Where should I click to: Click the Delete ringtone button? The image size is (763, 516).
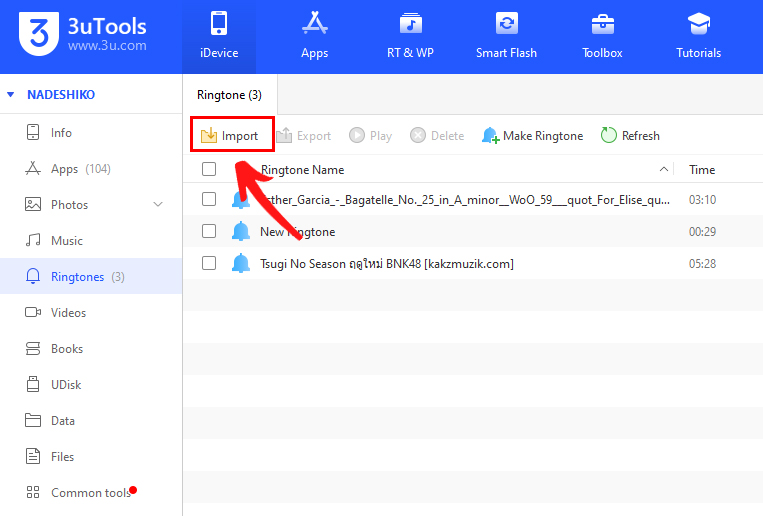[x=436, y=135]
